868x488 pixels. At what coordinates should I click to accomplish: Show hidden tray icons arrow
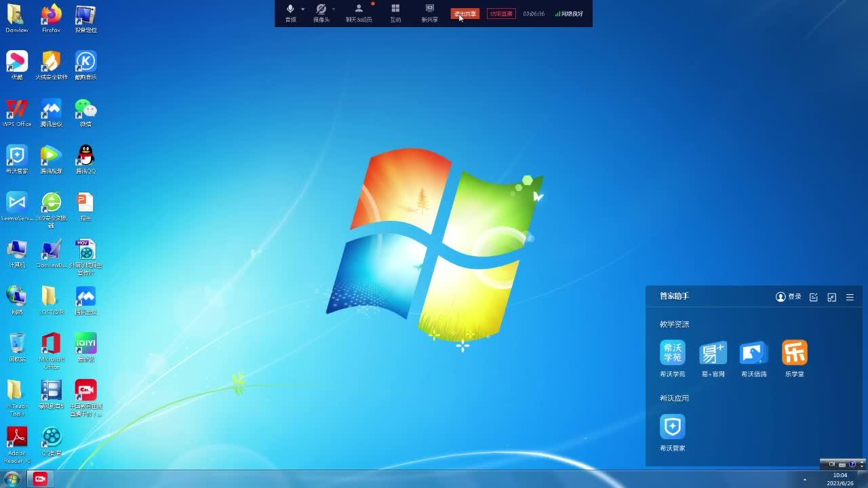point(805,479)
